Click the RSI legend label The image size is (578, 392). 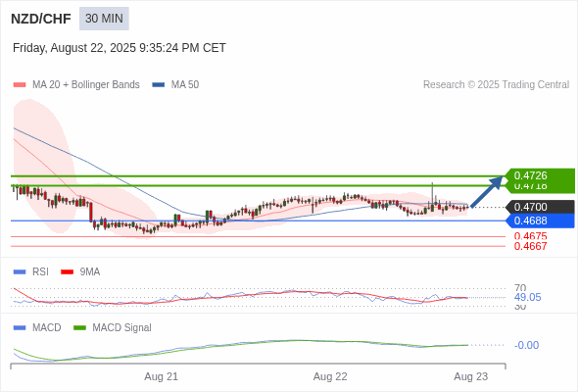pos(40,272)
